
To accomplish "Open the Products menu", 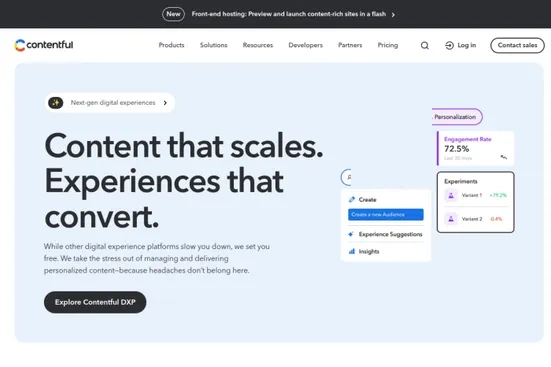I will coord(171,45).
